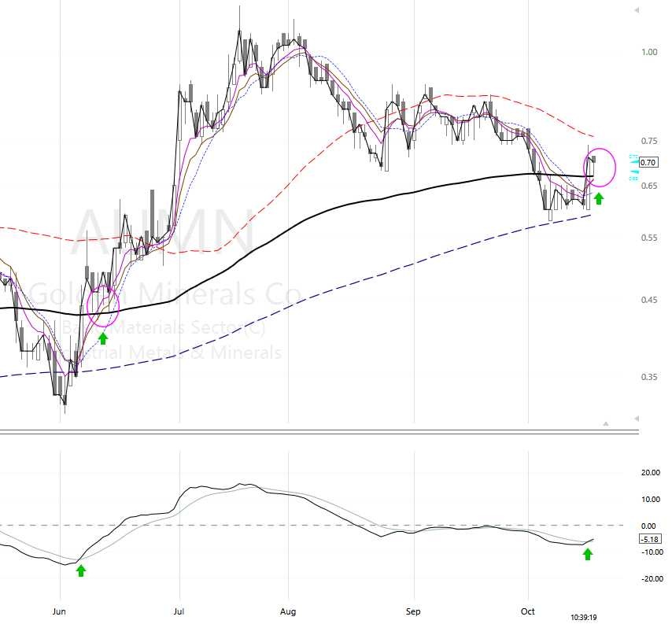The image size is (672, 635).
Task: Expand the pane with the small up triangle
Action: tap(605, 423)
